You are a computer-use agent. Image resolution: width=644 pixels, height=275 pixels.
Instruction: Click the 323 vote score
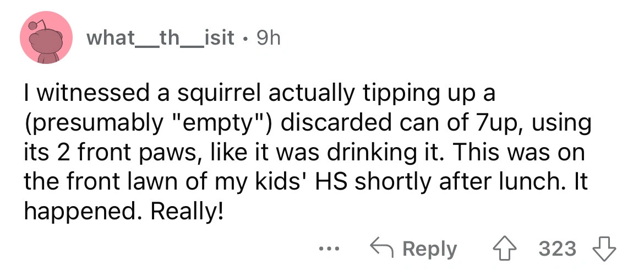click(x=558, y=249)
